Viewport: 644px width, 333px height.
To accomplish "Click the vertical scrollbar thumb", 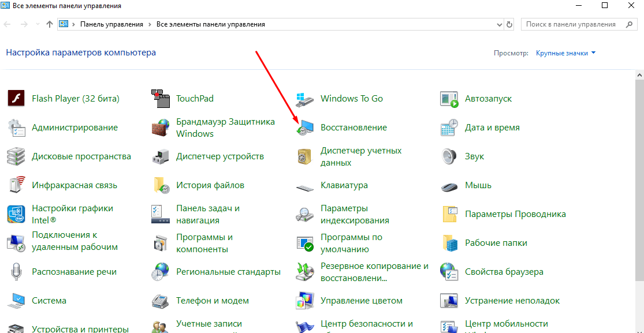I will [640, 179].
